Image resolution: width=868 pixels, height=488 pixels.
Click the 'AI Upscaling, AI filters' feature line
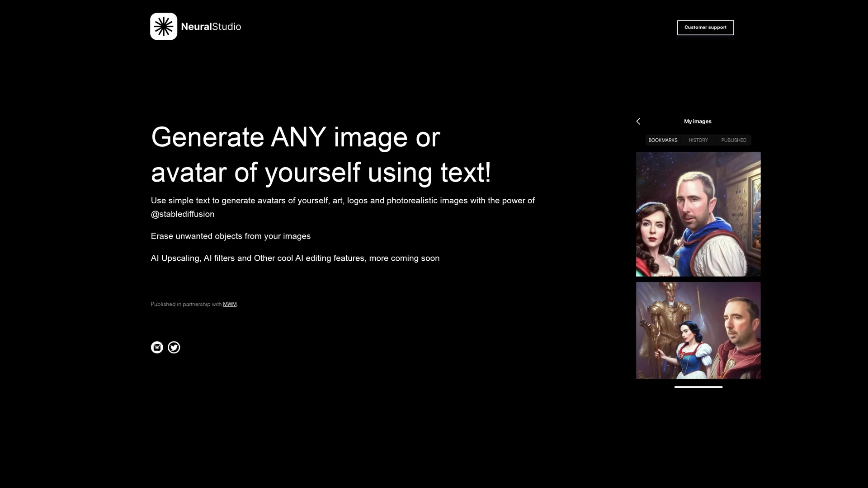point(295,258)
